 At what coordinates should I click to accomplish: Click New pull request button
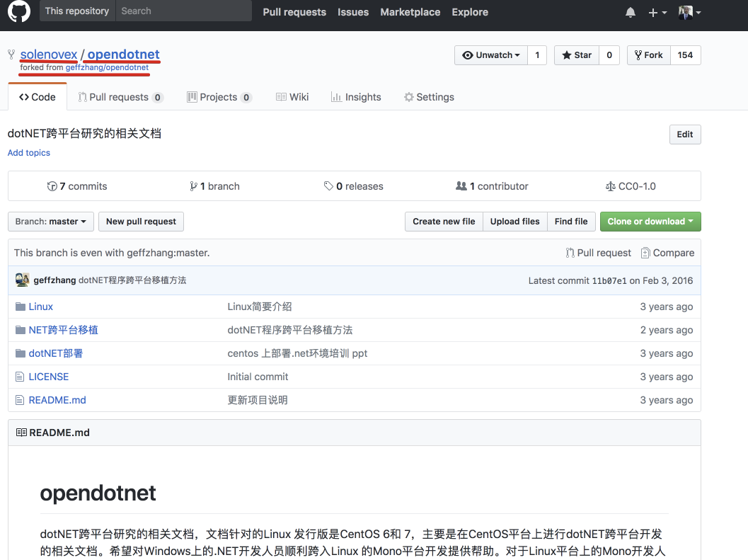point(142,222)
